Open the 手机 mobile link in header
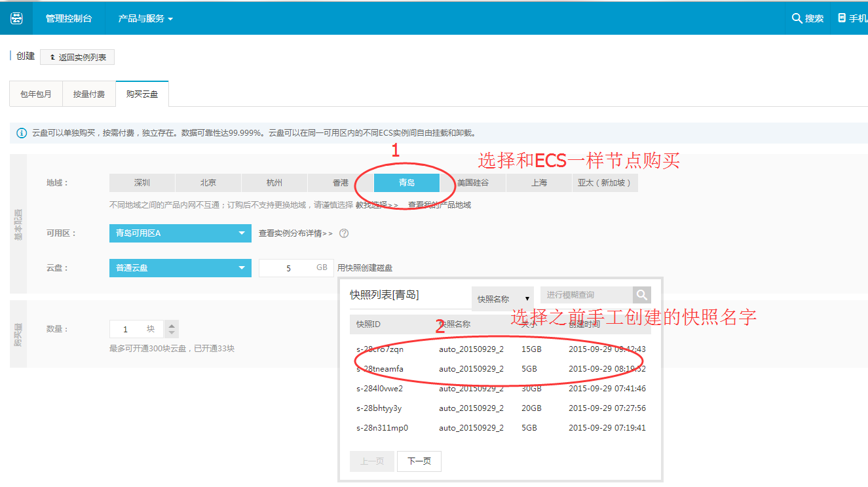 (852, 18)
